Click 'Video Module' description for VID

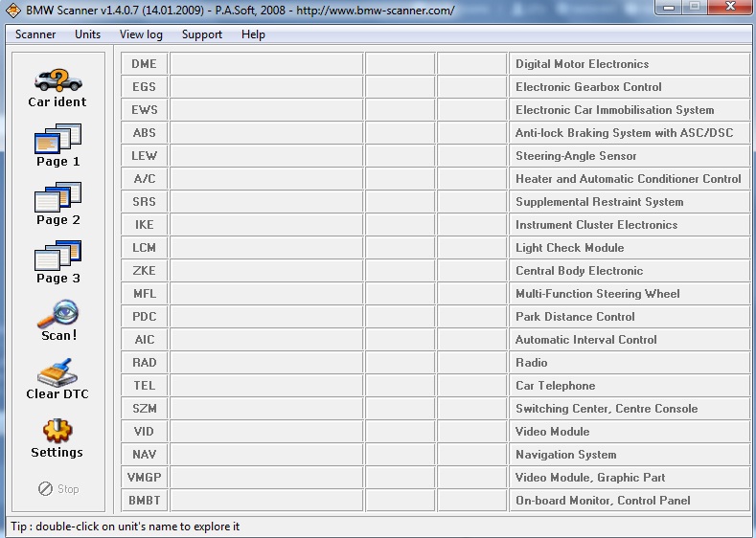coord(552,431)
